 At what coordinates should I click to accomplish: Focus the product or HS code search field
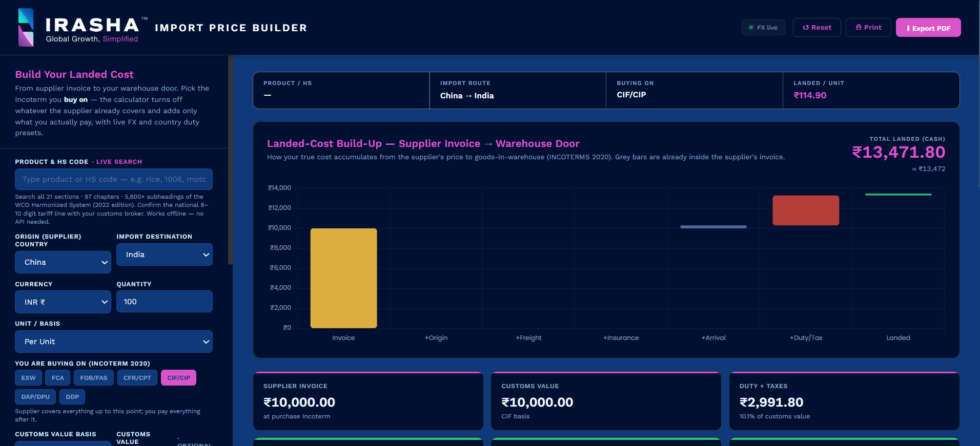coord(114,179)
